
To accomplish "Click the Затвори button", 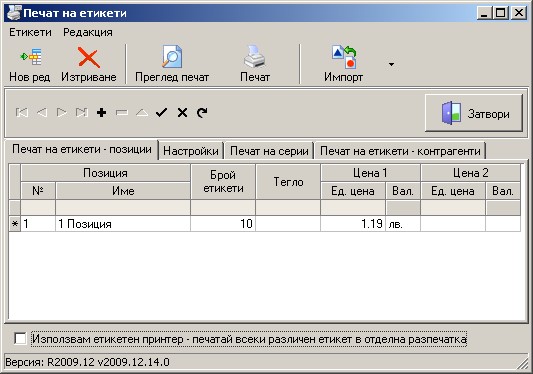I will [474, 113].
